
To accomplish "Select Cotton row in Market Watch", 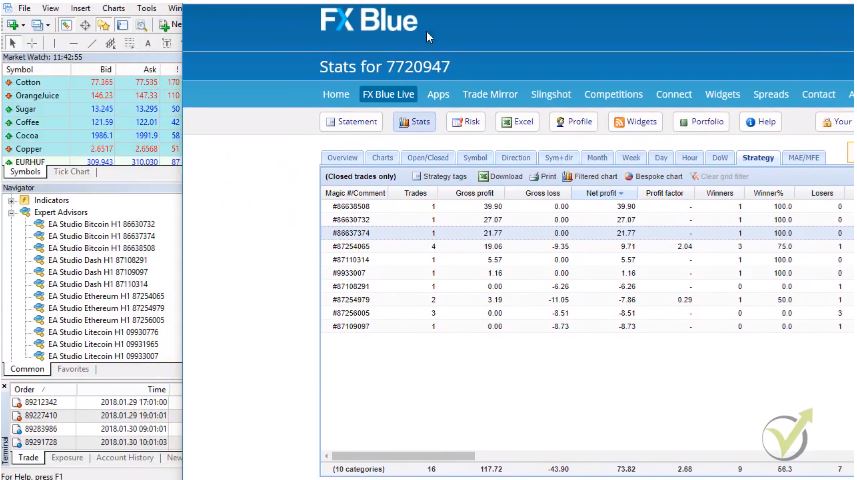I will tap(92, 82).
